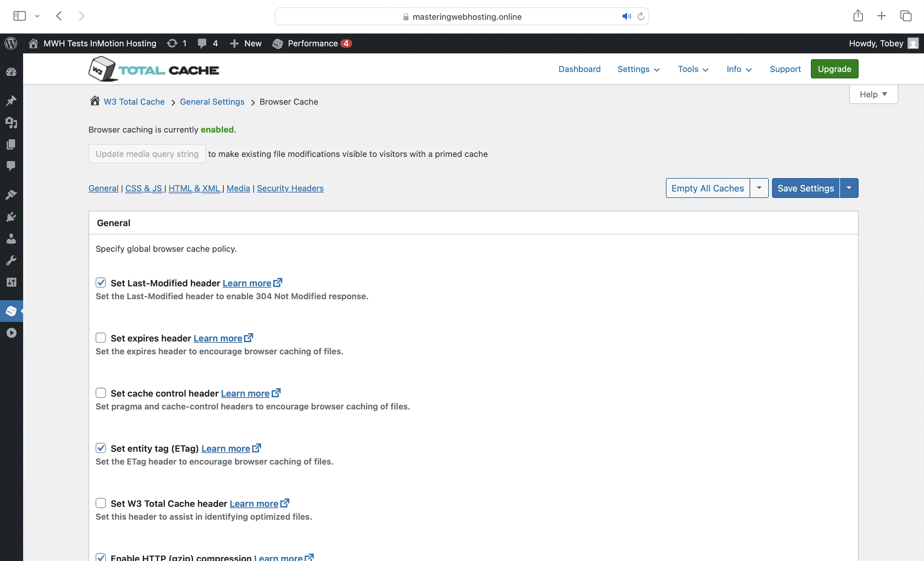
Task: Enable Set expires header checkbox
Action: tap(101, 338)
